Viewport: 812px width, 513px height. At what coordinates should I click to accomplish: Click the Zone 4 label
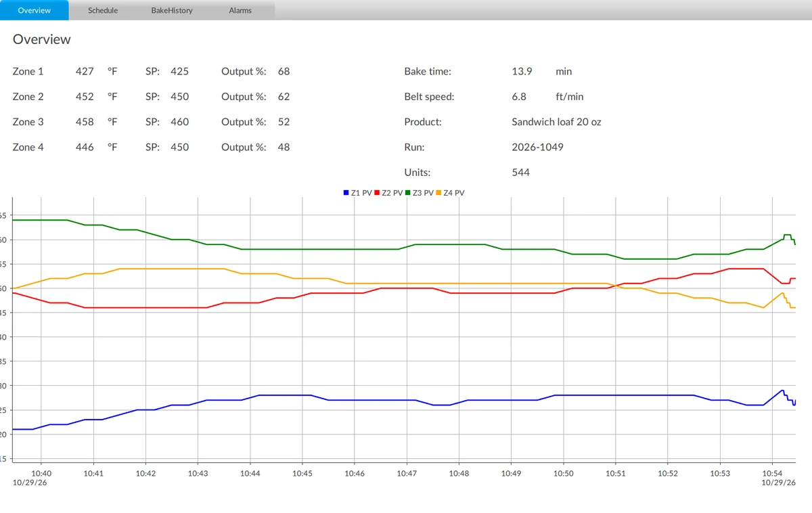click(28, 147)
